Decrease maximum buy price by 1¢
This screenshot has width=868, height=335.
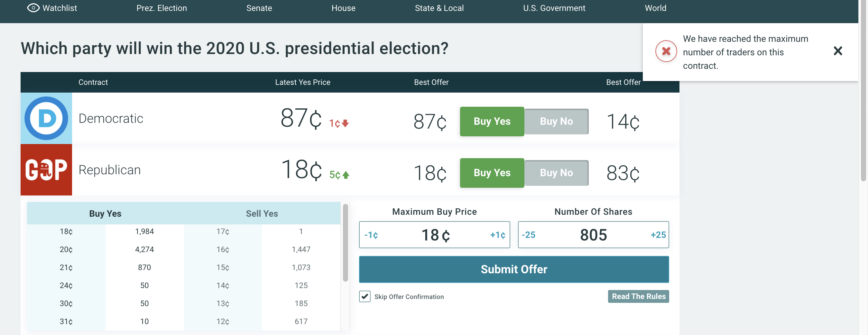371,235
